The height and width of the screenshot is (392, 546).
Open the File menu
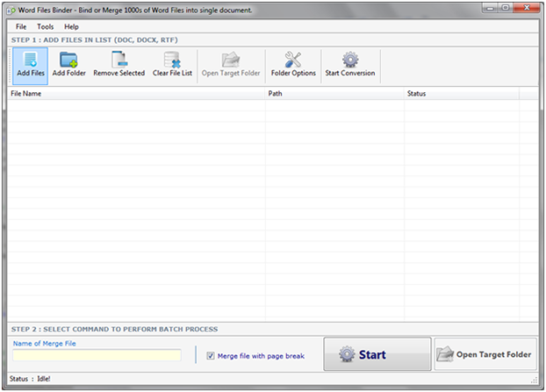[21, 27]
